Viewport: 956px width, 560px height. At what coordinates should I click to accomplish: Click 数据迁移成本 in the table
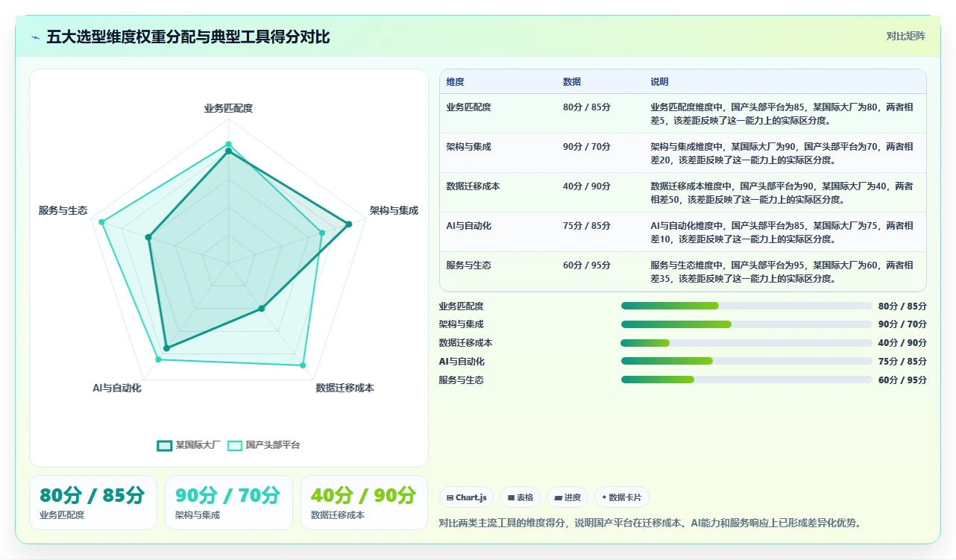point(473,186)
